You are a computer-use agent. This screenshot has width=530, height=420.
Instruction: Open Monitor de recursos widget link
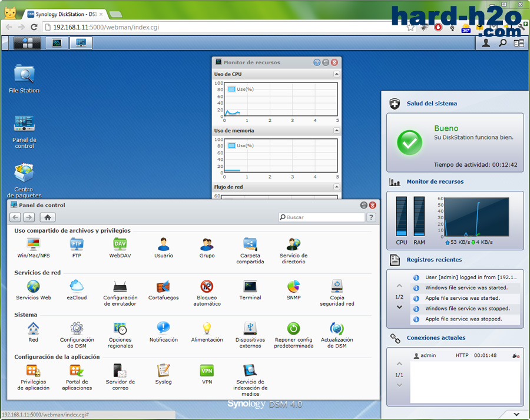coord(435,181)
